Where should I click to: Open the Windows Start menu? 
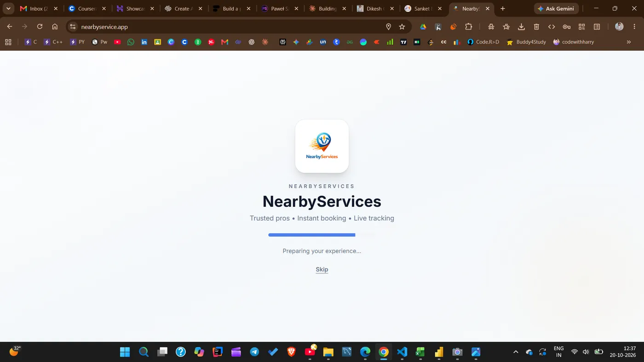point(125,352)
